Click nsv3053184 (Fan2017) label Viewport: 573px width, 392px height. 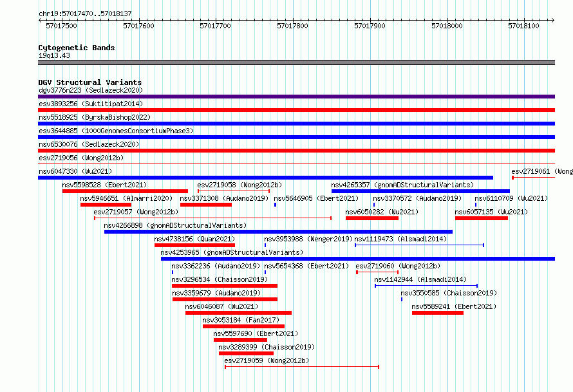(241, 320)
